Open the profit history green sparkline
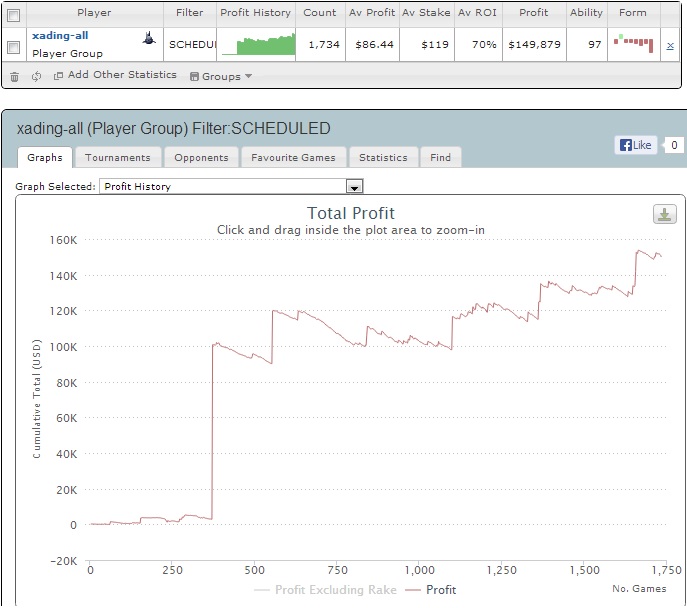The image size is (687, 608). tap(259, 44)
